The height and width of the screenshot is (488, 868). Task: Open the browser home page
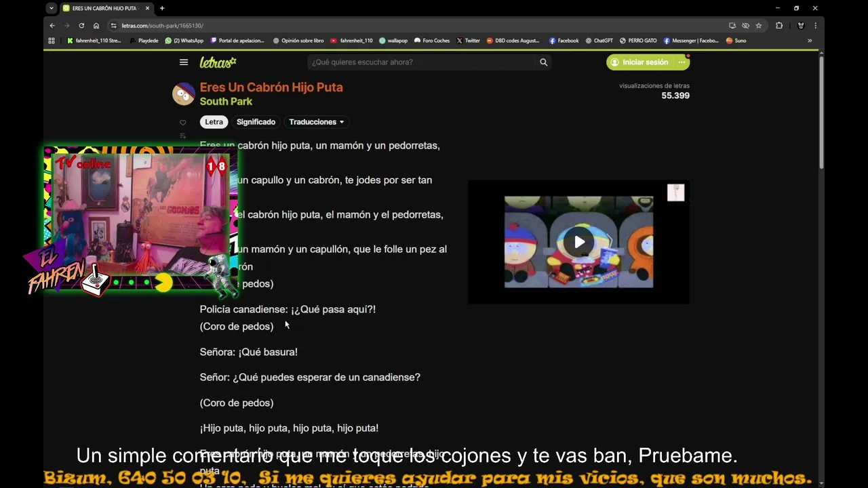pyautogui.click(x=96, y=26)
